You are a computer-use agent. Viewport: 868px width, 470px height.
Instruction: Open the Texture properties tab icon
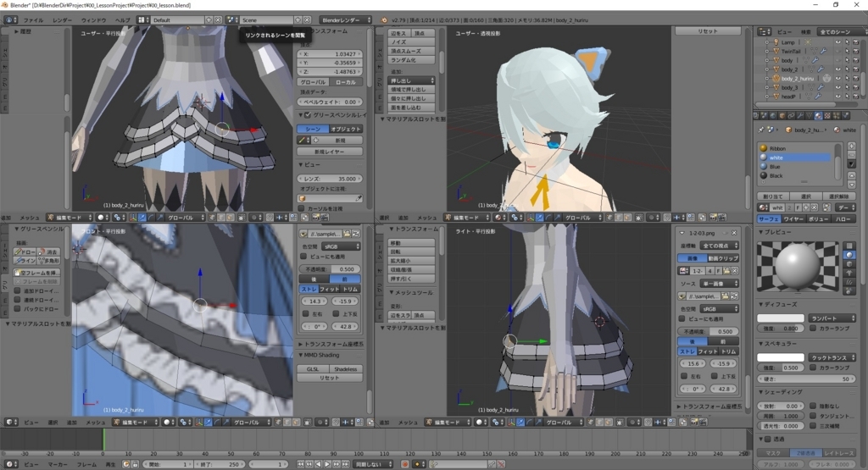tap(827, 115)
